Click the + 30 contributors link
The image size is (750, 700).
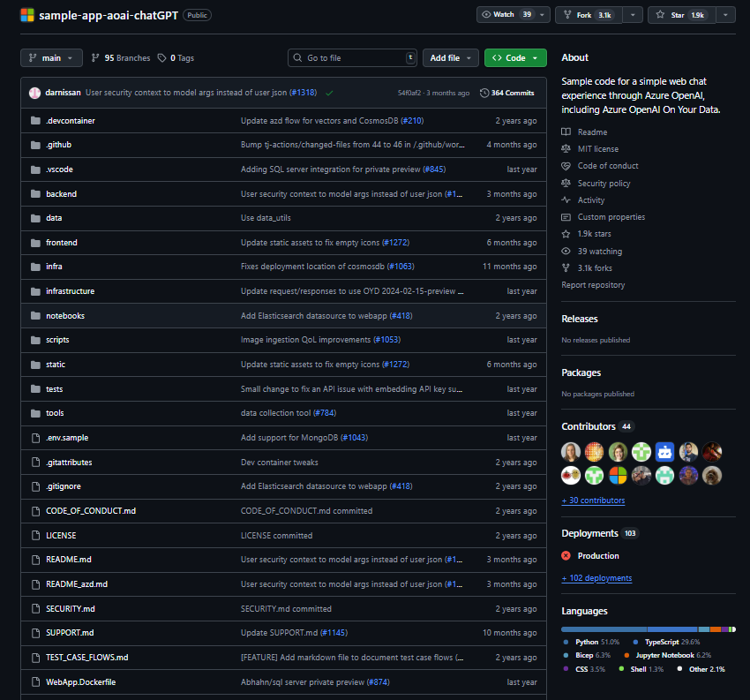click(x=593, y=501)
